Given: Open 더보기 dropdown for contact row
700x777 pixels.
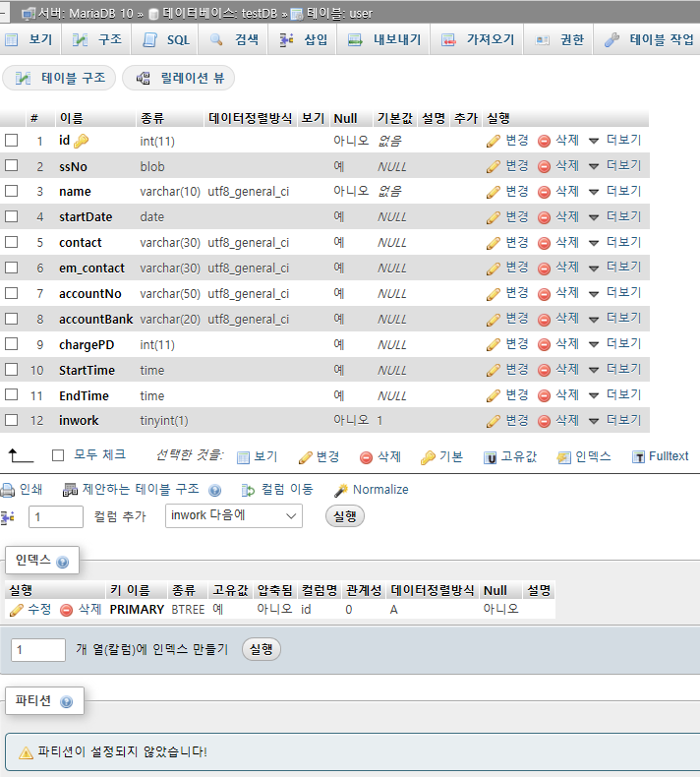Looking at the screenshot, I should (615, 242).
